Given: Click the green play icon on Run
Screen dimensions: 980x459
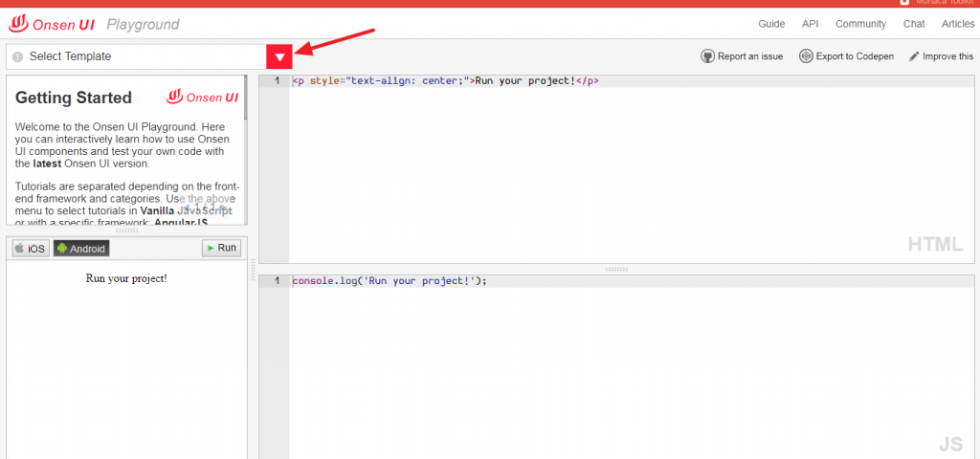Looking at the screenshot, I should (212, 248).
